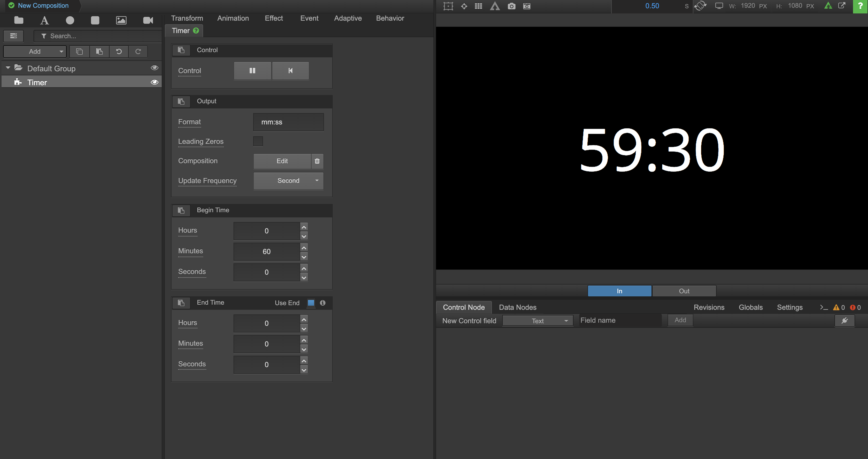Increase Begin Time Hours
868x459 pixels.
tap(304, 227)
